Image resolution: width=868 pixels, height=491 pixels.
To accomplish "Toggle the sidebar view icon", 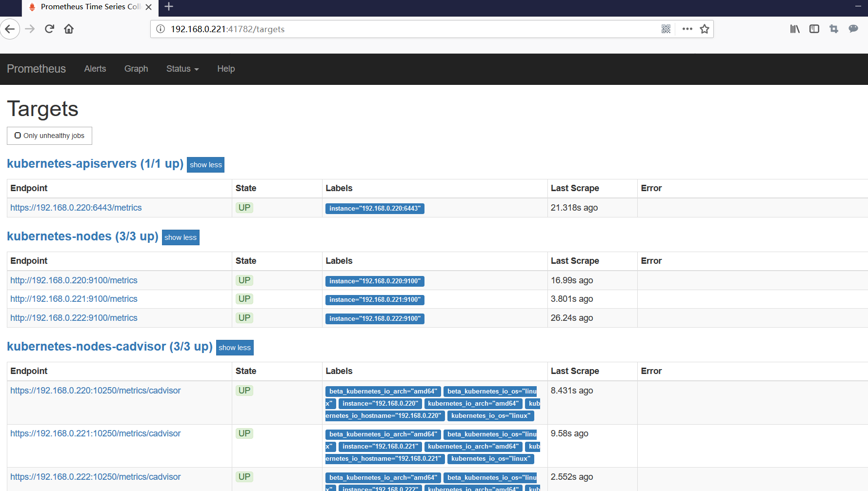I will pos(814,29).
